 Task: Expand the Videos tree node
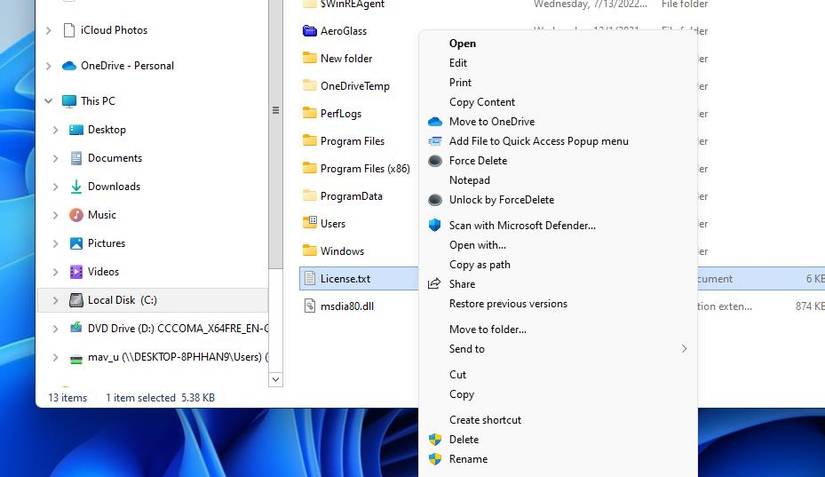pos(55,272)
